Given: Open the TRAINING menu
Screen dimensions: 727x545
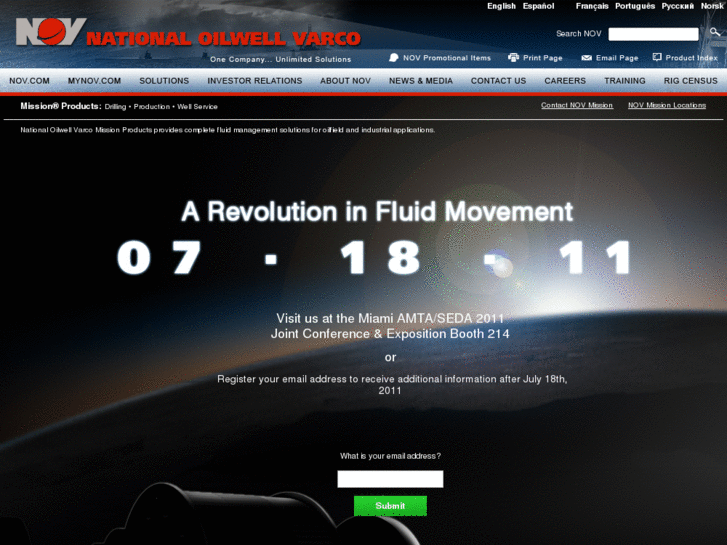Looking at the screenshot, I should (x=625, y=81).
